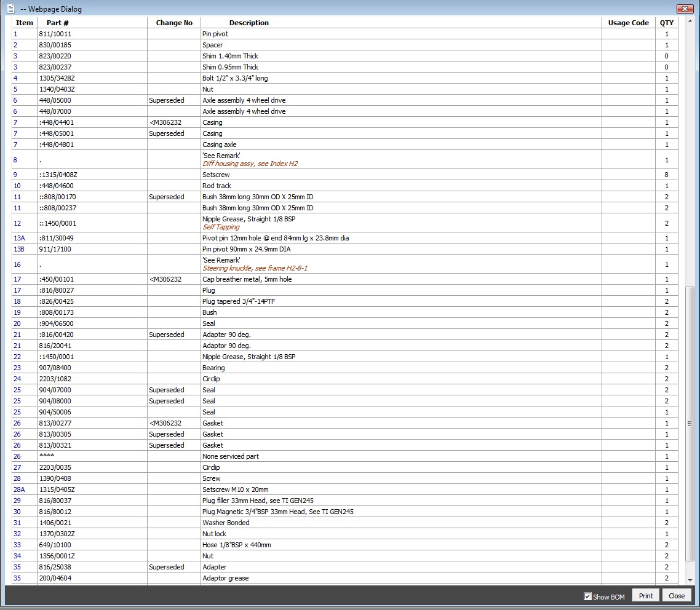Screen dimensions: 700x610
Task: Select part number 813/00305
Action: point(55,434)
